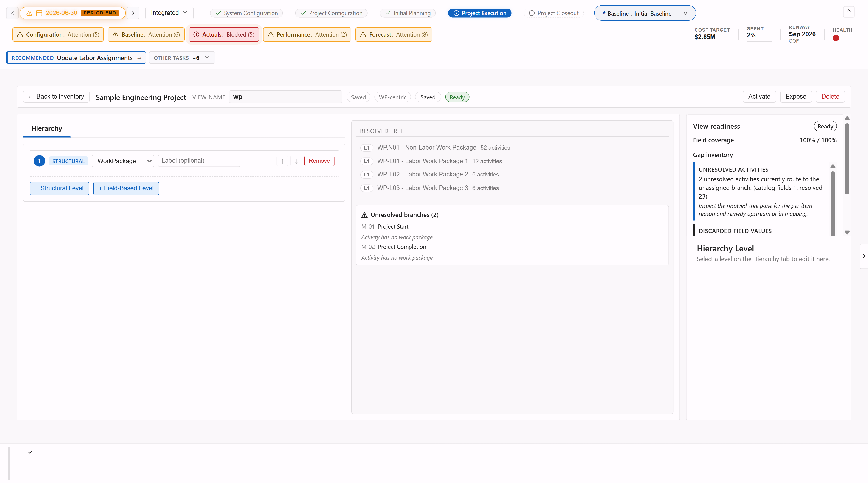Click gap inventory scrollbar thumb
Screen dimensions: 868x483
833,204
